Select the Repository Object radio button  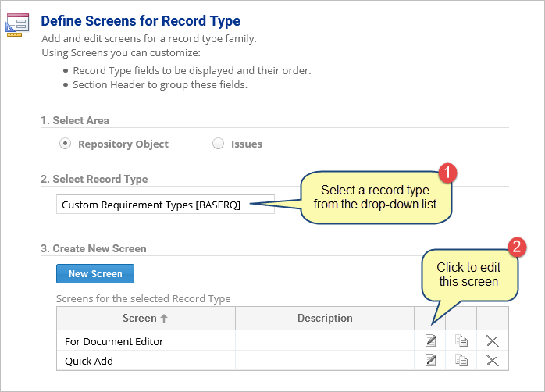coord(65,144)
